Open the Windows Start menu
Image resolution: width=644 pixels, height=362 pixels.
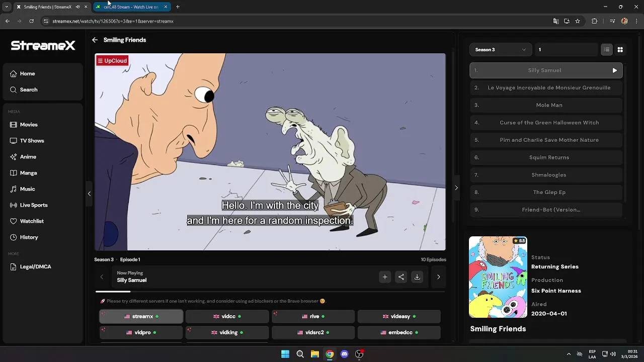pyautogui.click(x=285, y=354)
